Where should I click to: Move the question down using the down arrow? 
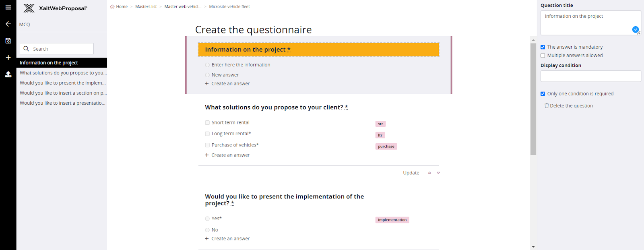click(x=438, y=172)
